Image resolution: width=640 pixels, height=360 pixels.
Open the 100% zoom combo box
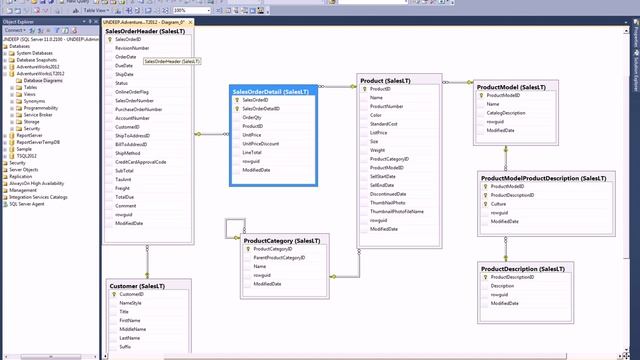[x=192, y=10]
